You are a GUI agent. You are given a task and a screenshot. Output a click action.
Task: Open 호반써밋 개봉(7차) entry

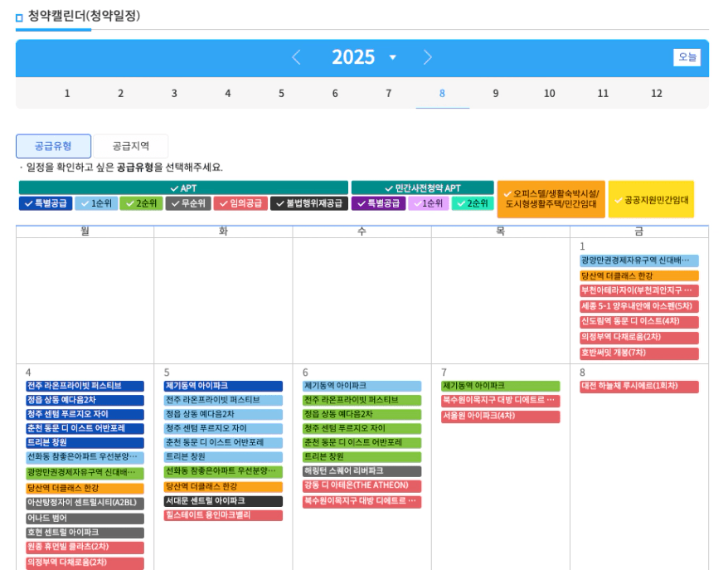[639, 353]
